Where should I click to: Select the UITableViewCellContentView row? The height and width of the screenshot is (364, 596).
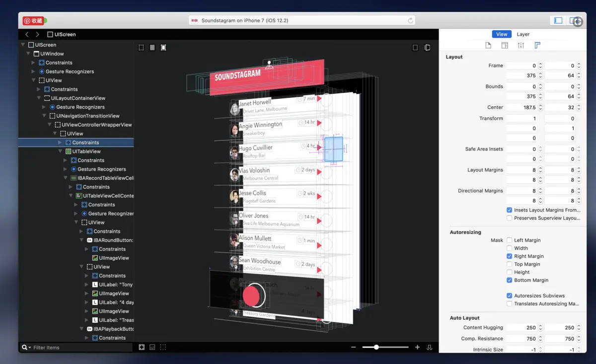click(76, 196)
